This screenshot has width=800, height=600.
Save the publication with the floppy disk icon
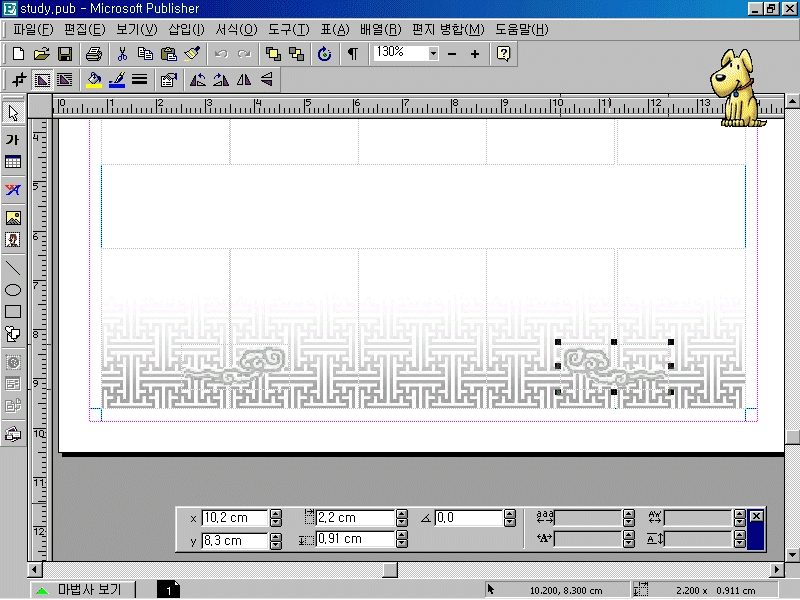pyautogui.click(x=65, y=54)
